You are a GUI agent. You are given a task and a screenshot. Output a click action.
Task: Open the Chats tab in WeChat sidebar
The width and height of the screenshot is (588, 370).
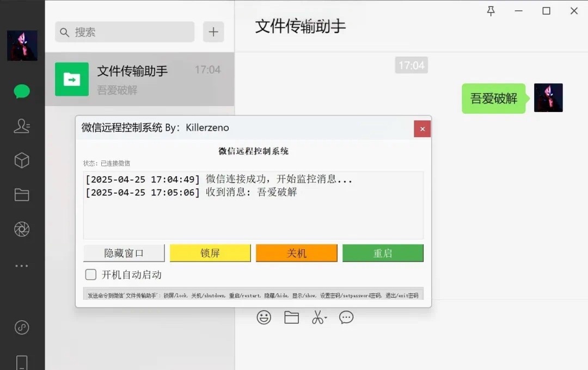pos(22,91)
